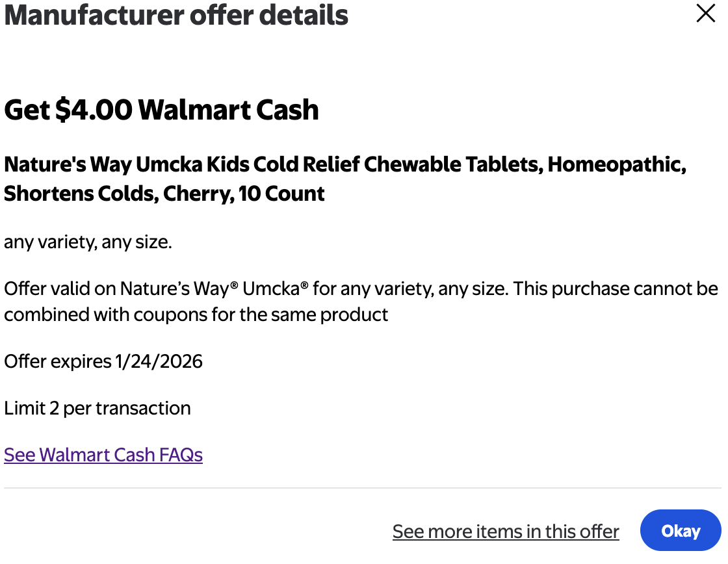The image size is (728, 564).
Task: Click the blue rounded Okay pill button
Action: (681, 530)
